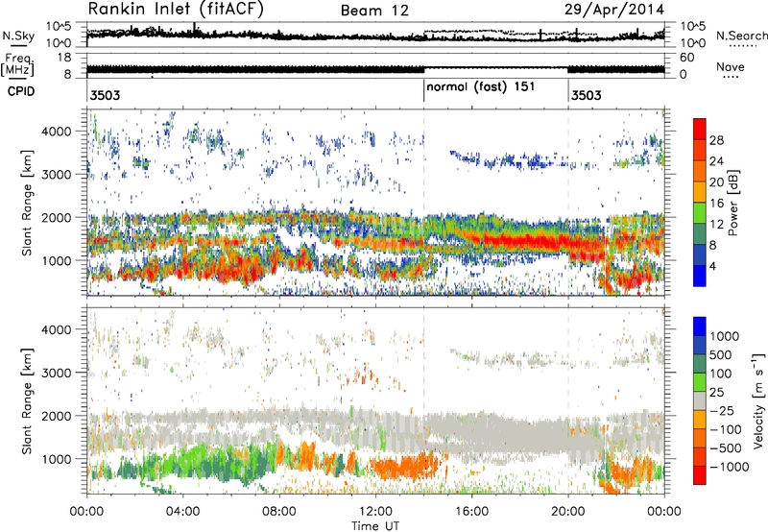
Task: Click the '08:00' time tick label
Action: click(x=279, y=512)
